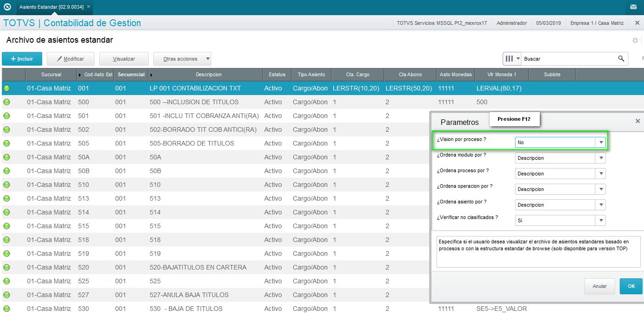Screen dimensions: 644x315
Task: Select row 501 -INCLU TIT COBRANZA ANTI(RA)
Action: [215, 116]
